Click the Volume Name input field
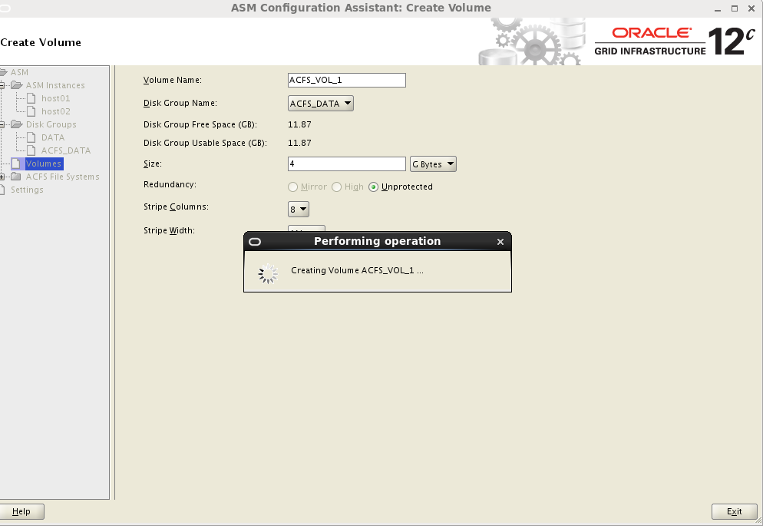763x532 pixels. tap(347, 81)
